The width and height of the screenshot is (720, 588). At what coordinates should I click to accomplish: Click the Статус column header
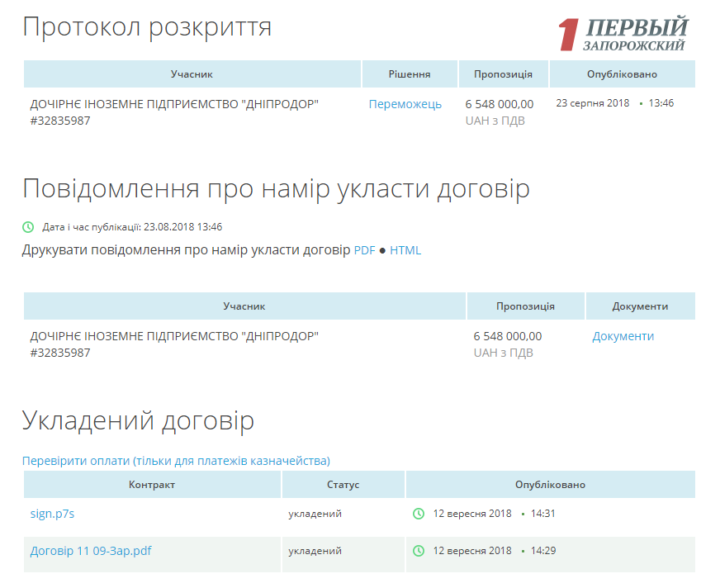coord(343,485)
